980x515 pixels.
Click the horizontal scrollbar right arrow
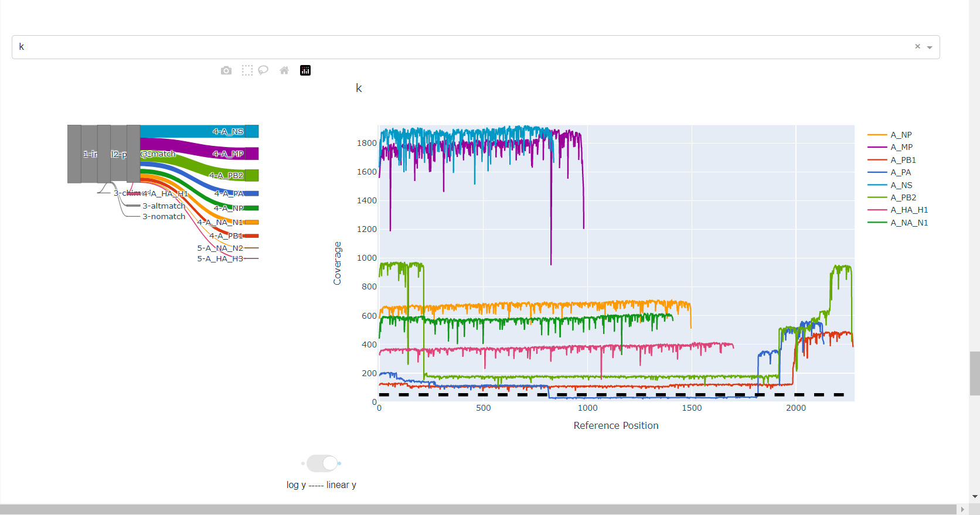tap(962, 510)
